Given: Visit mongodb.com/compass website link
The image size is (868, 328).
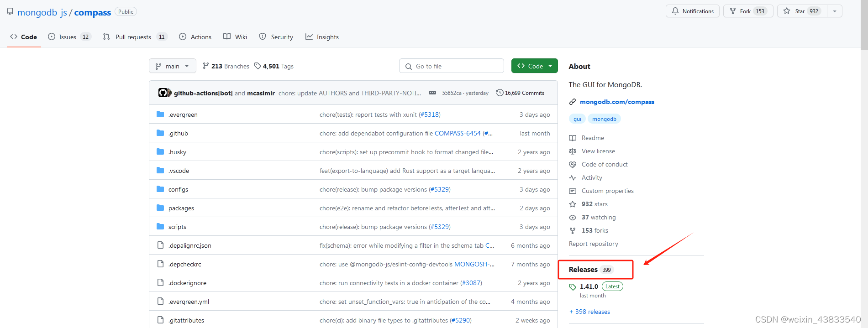Looking at the screenshot, I should tap(617, 102).
